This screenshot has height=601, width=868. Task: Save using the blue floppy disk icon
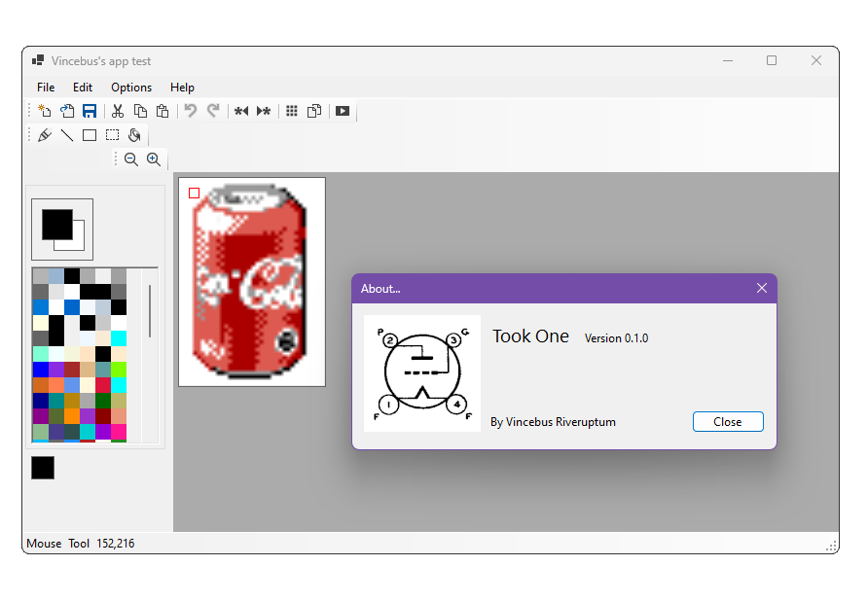click(x=90, y=111)
